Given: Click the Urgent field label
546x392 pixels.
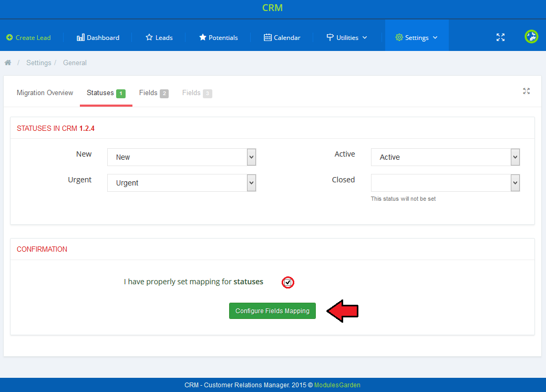Looking at the screenshot, I should click(x=80, y=180).
